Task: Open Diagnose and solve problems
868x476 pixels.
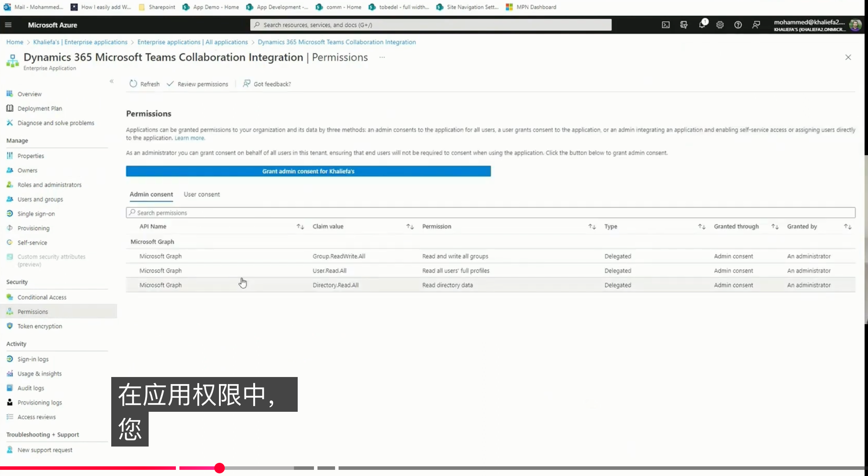Action: pos(56,123)
